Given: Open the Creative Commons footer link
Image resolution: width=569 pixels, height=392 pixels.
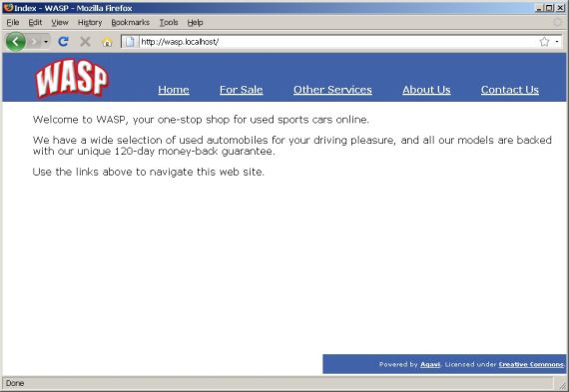Looking at the screenshot, I should [x=531, y=364].
